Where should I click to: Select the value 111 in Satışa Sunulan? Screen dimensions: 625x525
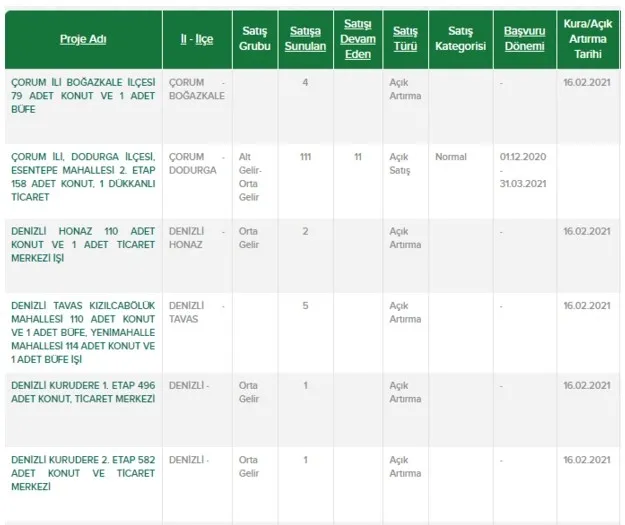point(305,157)
